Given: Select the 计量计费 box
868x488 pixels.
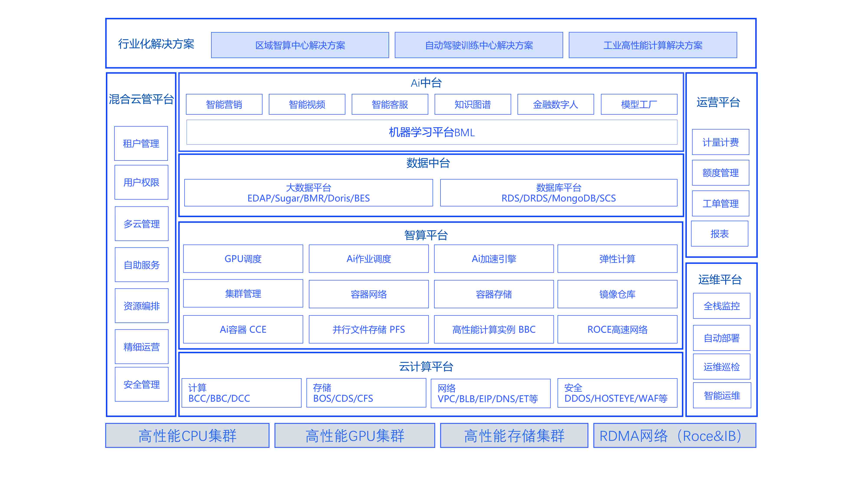Looking at the screenshot, I should (720, 142).
